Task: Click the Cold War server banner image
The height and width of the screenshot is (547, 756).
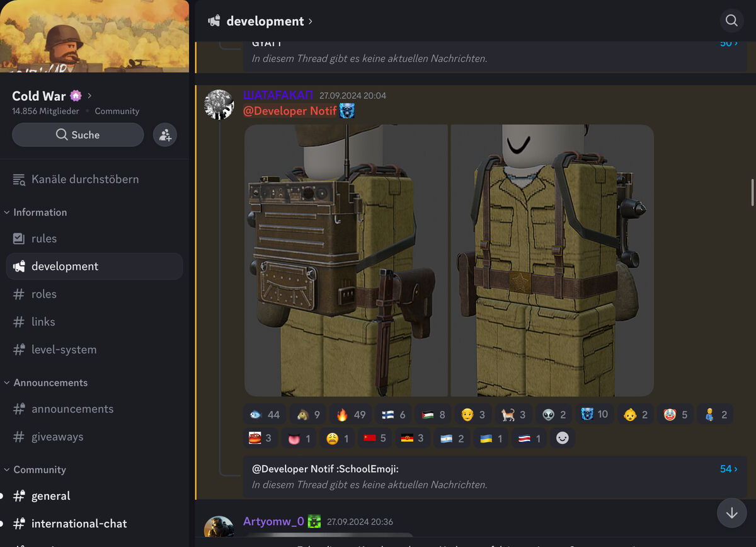Action: (x=94, y=36)
